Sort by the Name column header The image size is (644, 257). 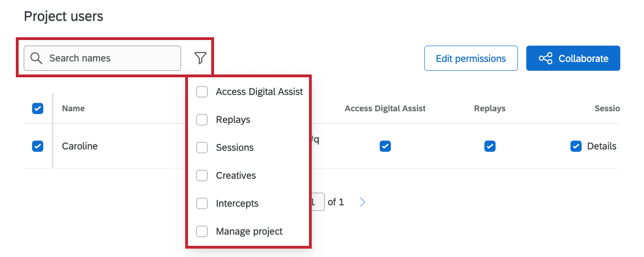click(74, 108)
